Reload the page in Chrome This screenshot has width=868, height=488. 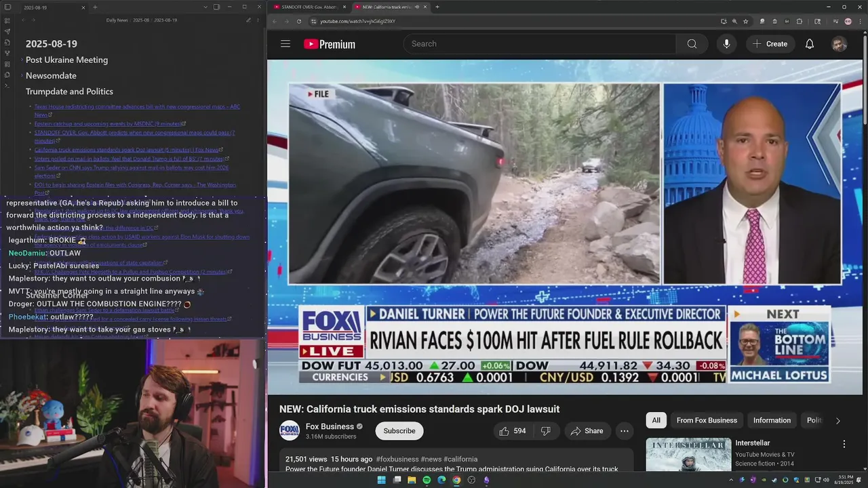coord(299,21)
